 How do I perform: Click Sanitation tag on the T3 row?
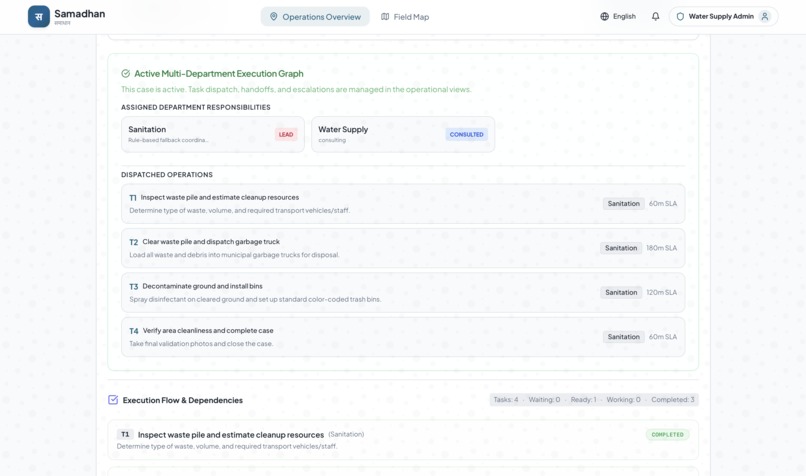click(x=621, y=292)
